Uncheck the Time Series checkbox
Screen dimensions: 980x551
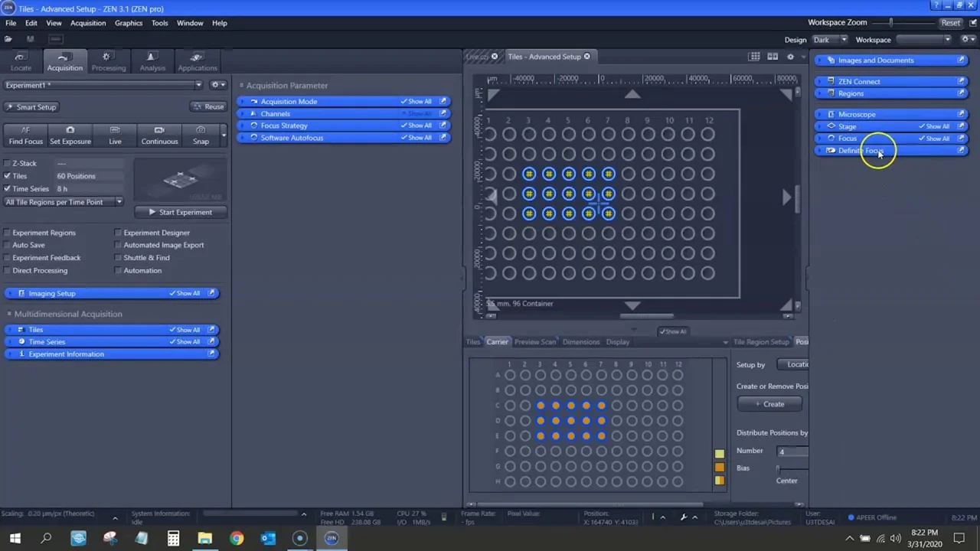[x=7, y=189]
